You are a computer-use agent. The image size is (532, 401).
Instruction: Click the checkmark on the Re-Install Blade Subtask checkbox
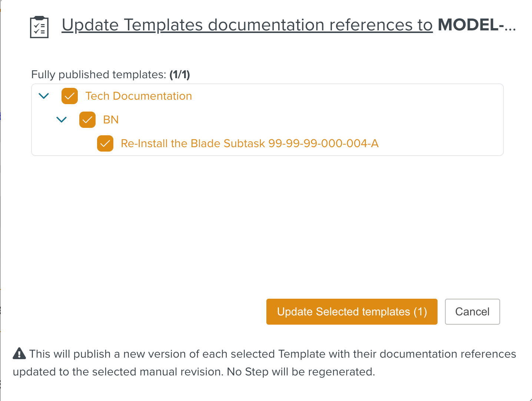[105, 143]
